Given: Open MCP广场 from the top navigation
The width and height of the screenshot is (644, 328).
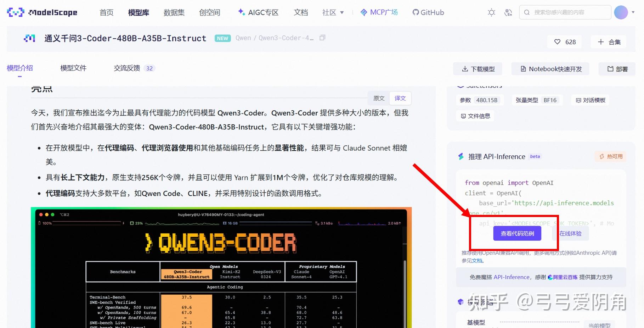Looking at the screenshot, I should (x=379, y=12).
